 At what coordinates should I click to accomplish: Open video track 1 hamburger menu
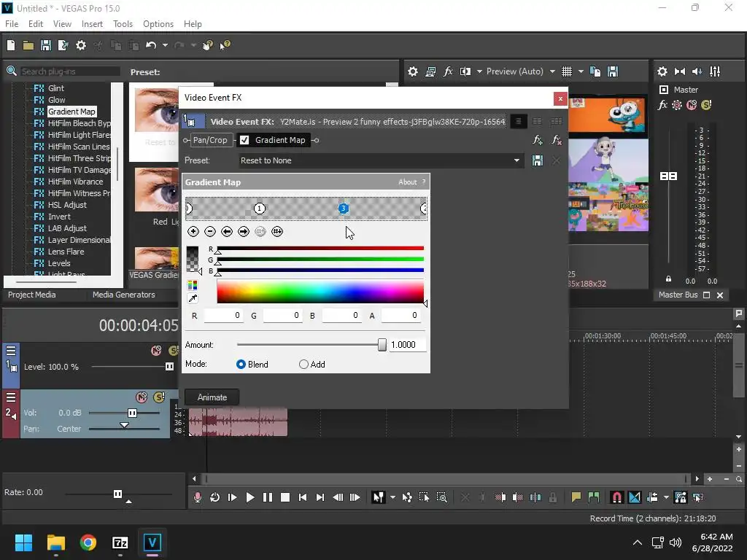(x=11, y=351)
